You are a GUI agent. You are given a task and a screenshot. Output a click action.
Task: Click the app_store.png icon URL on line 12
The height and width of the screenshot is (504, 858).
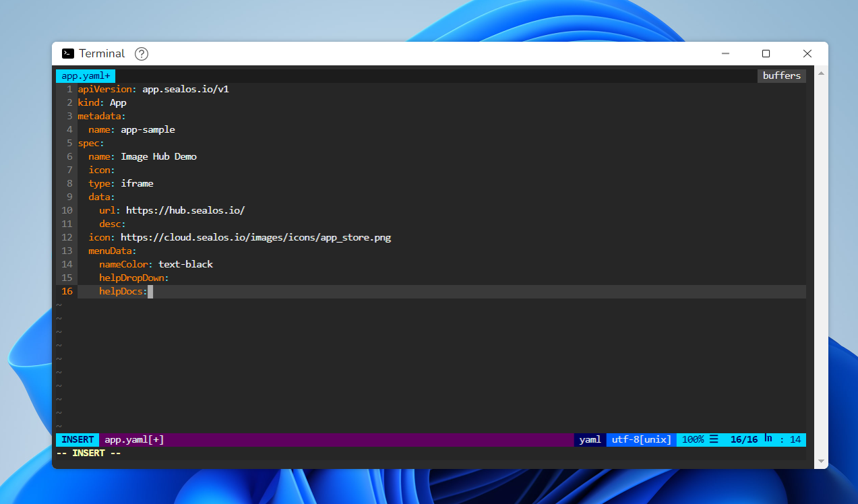[x=255, y=237]
